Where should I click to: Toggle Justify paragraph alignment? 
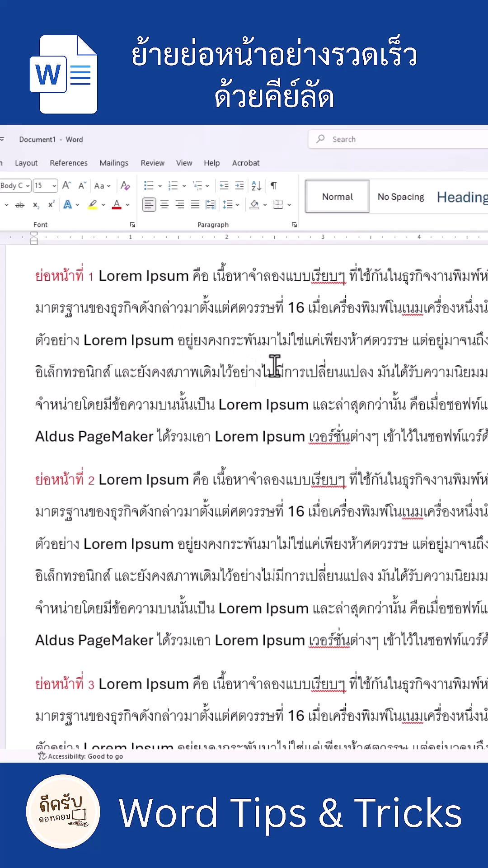[195, 205]
